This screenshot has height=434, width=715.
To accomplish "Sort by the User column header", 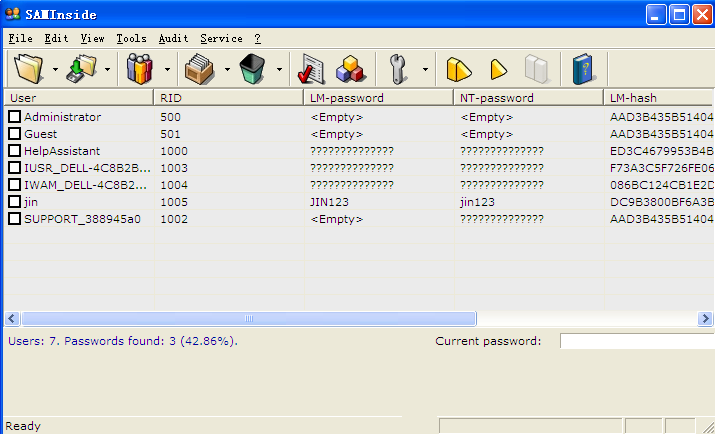I will click(x=78, y=98).
